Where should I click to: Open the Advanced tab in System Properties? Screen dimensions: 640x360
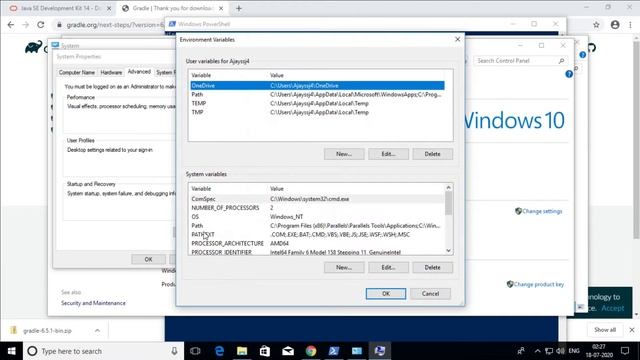pos(139,71)
